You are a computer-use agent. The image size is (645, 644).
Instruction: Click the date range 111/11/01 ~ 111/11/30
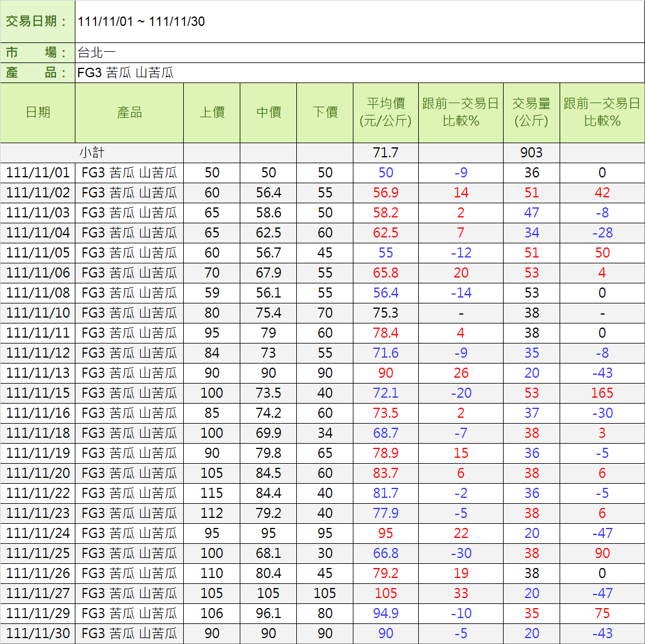(141, 22)
